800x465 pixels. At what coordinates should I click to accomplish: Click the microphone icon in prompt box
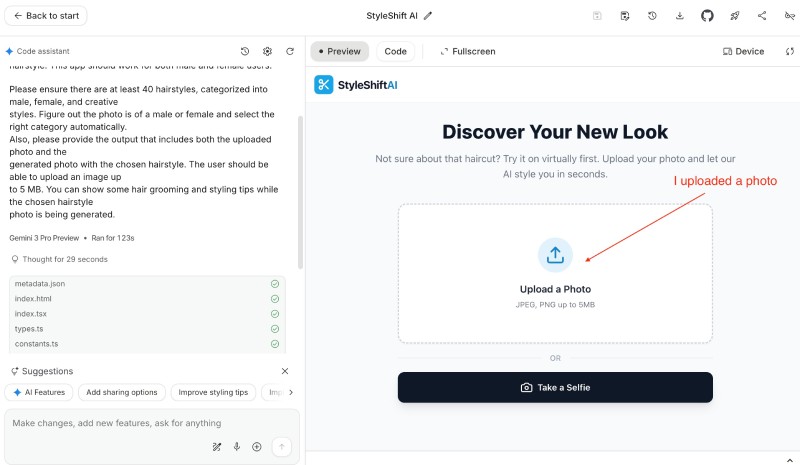click(237, 447)
